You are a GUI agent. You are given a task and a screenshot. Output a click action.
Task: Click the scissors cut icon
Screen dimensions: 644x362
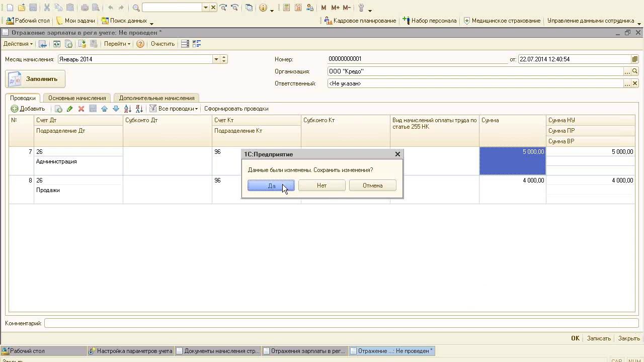click(x=47, y=8)
